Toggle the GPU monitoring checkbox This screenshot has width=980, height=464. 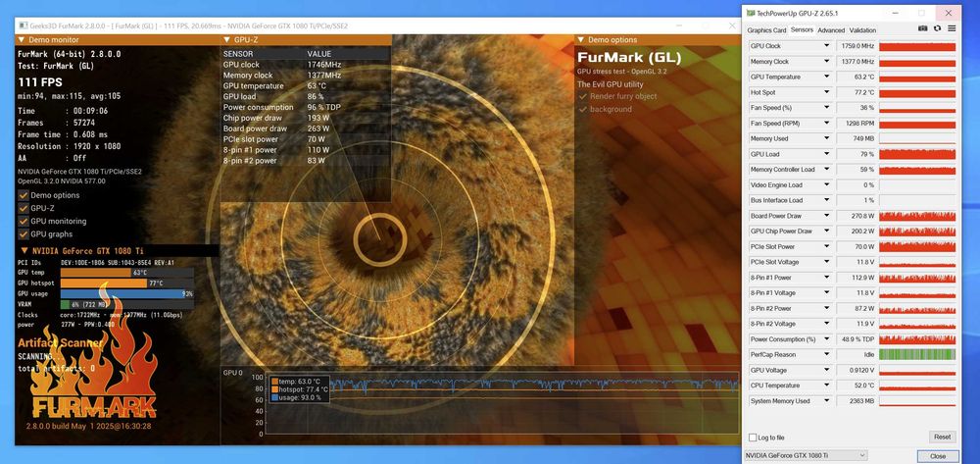point(24,222)
